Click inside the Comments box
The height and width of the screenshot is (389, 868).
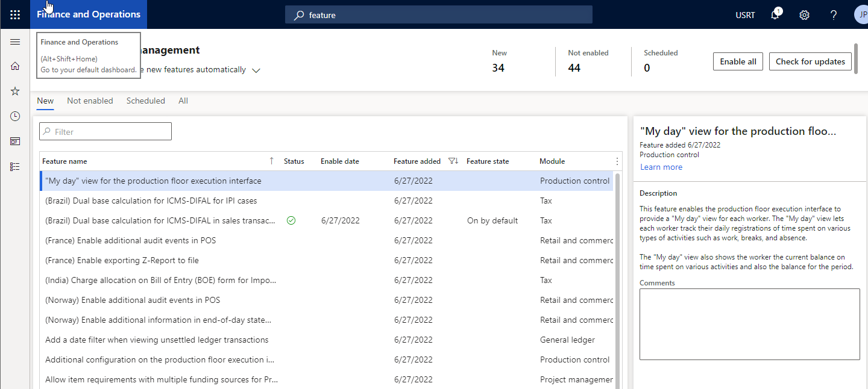(749, 323)
